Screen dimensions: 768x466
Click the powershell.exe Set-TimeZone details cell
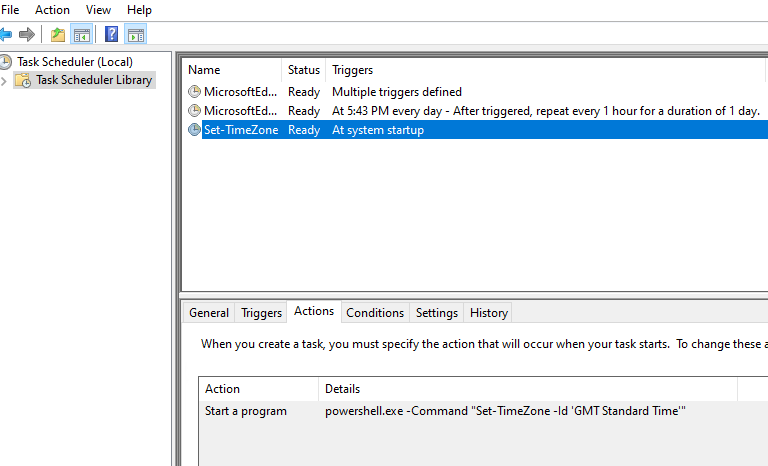pyautogui.click(x=505, y=411)
